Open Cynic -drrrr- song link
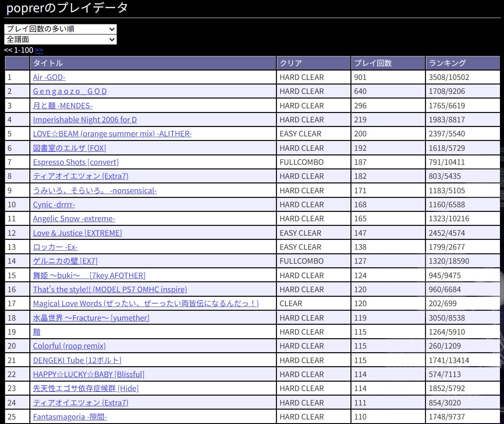The width and height of the screenshot is (504, 424). tap(54, 205)
